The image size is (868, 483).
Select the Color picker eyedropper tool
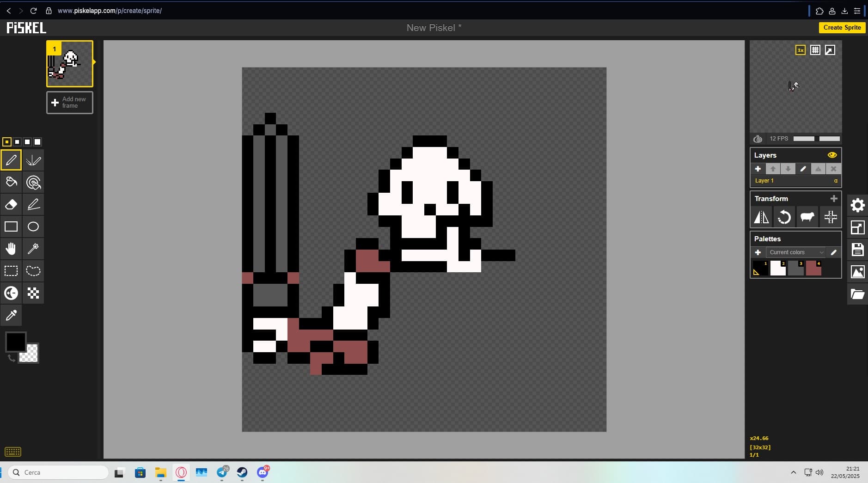[11, 316]
